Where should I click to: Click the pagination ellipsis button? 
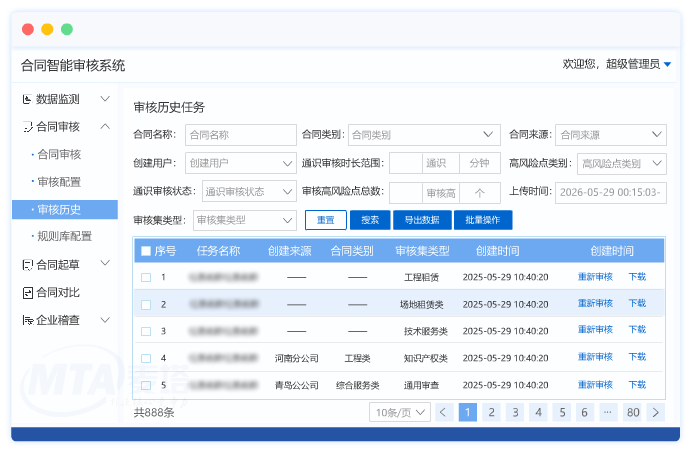(x=608, y=412)
